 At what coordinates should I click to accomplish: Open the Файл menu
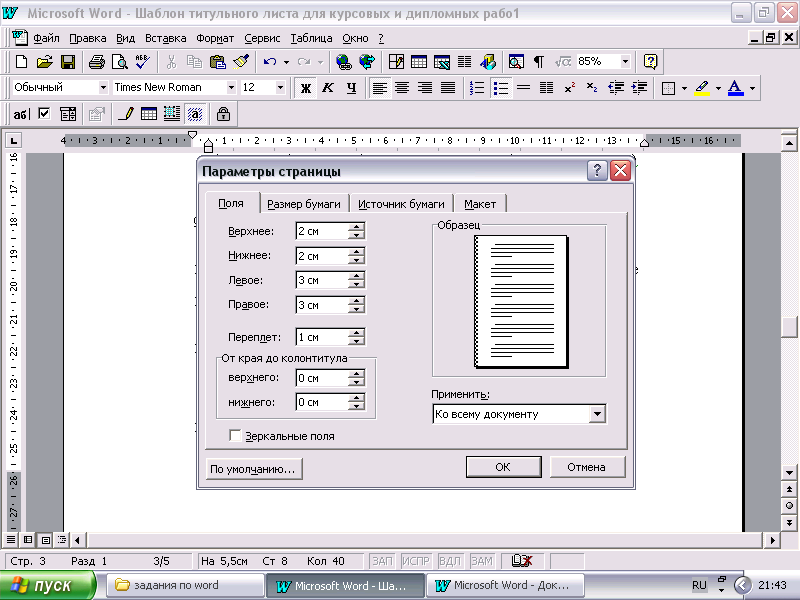(x=46, y=38)
